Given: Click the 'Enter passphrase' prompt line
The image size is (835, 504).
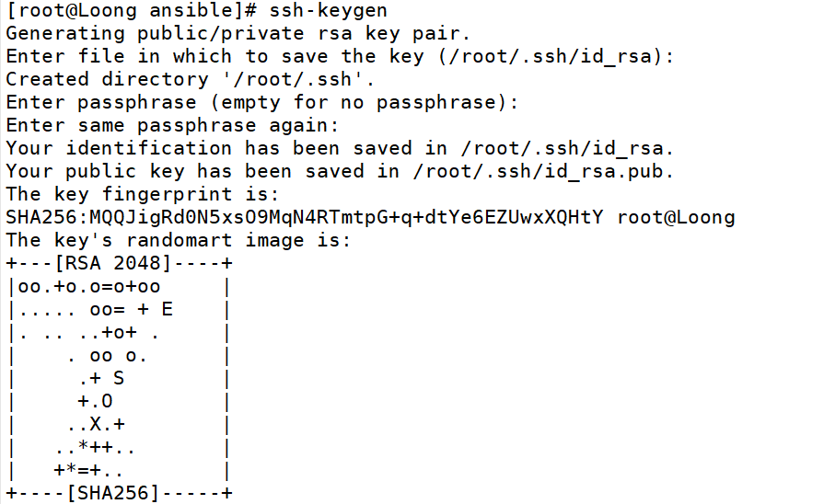Looking at the screenshot, I should click(x=262, y=102).
